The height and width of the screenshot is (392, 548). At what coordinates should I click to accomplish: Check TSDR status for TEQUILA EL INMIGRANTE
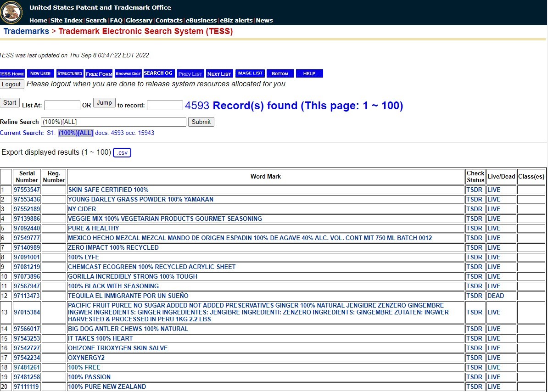(x=474, y=296)
